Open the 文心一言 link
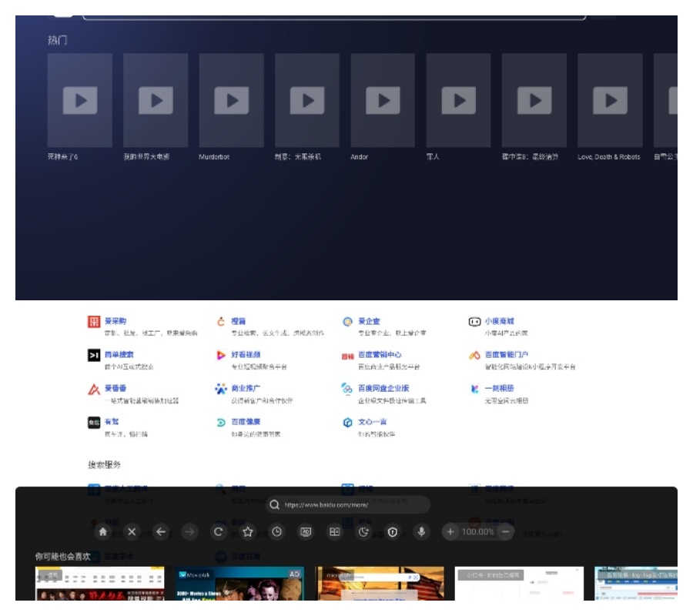 [x=372, y=421]
